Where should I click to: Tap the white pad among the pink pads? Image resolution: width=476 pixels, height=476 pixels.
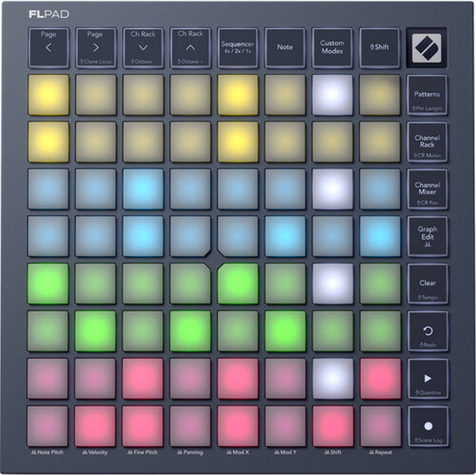pyautogui.click(x=333, y=379)
